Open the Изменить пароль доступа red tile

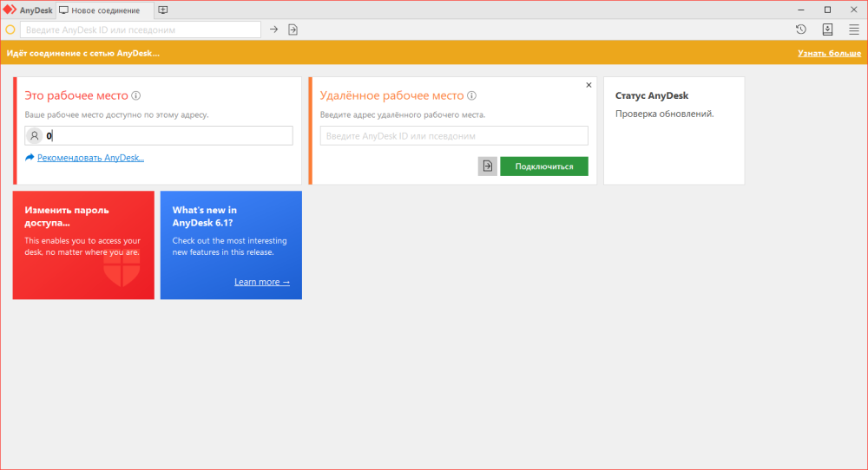coord(83,245)
